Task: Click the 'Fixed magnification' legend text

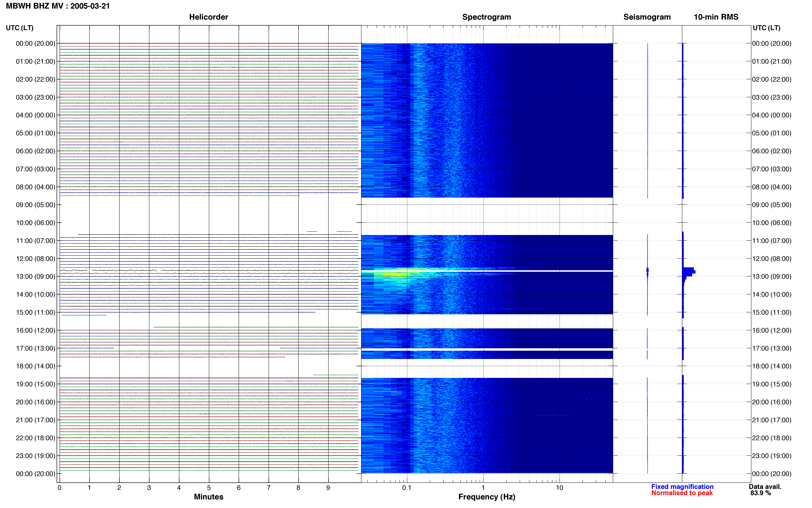Action: click(682, 486)
